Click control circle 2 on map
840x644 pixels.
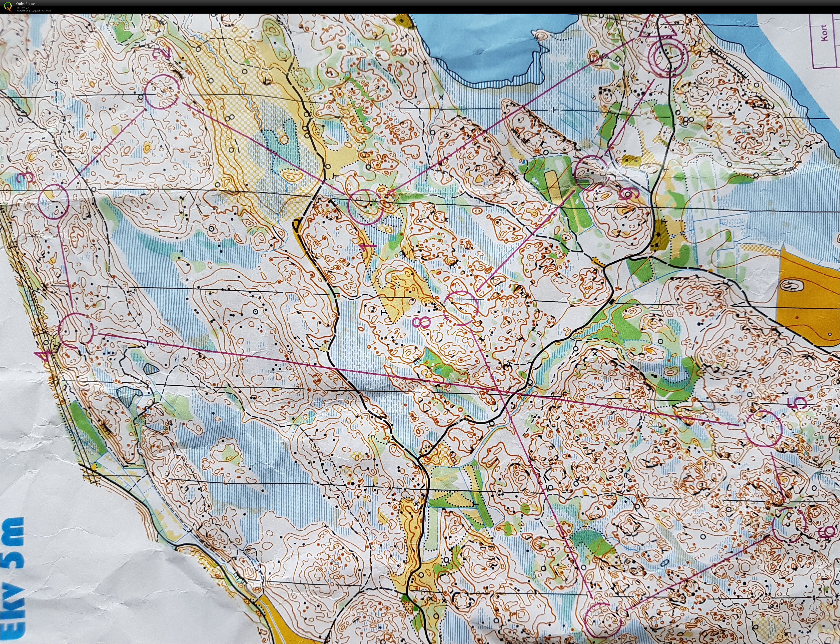[162, 92]
